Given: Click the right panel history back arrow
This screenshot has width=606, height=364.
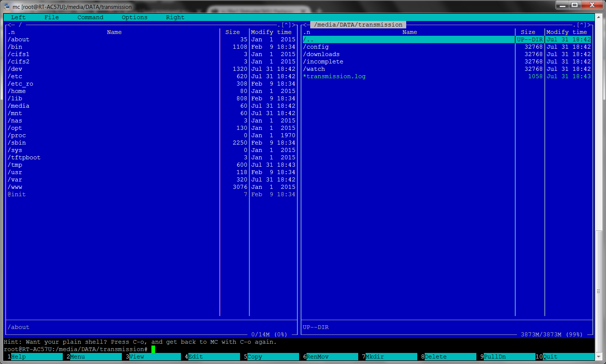Looking at the screenshot, I should (305, 25).
